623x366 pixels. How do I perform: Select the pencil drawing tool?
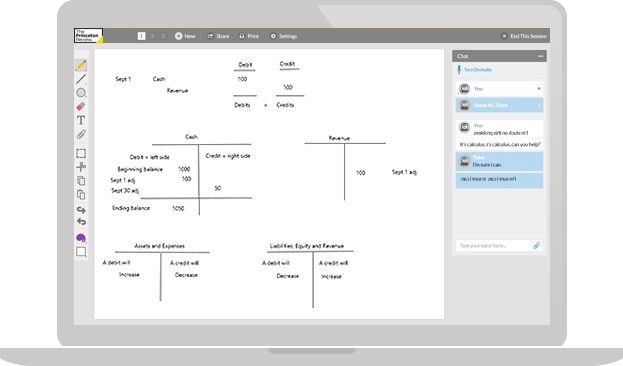tap(81, 65)
